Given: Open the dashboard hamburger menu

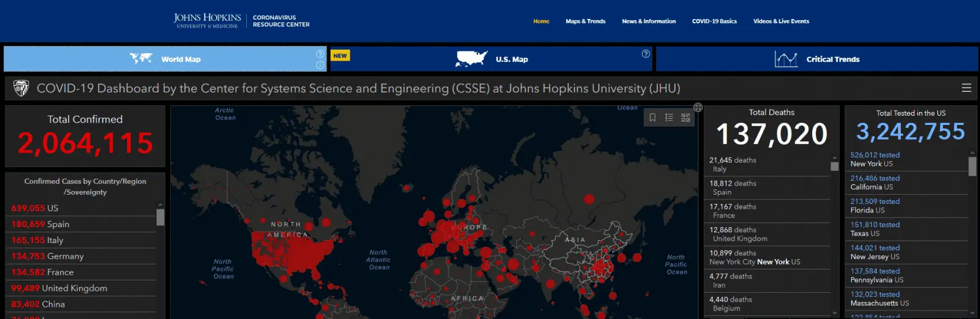Looking at the screenshot, I should tap(967, 88).
